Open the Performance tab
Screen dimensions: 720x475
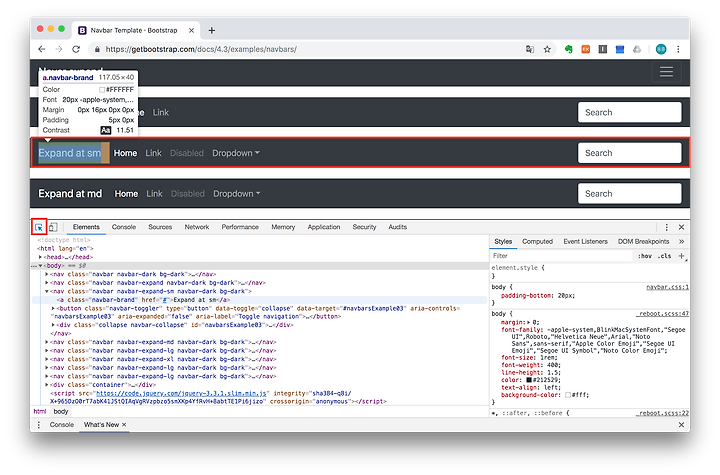point(240,227)
